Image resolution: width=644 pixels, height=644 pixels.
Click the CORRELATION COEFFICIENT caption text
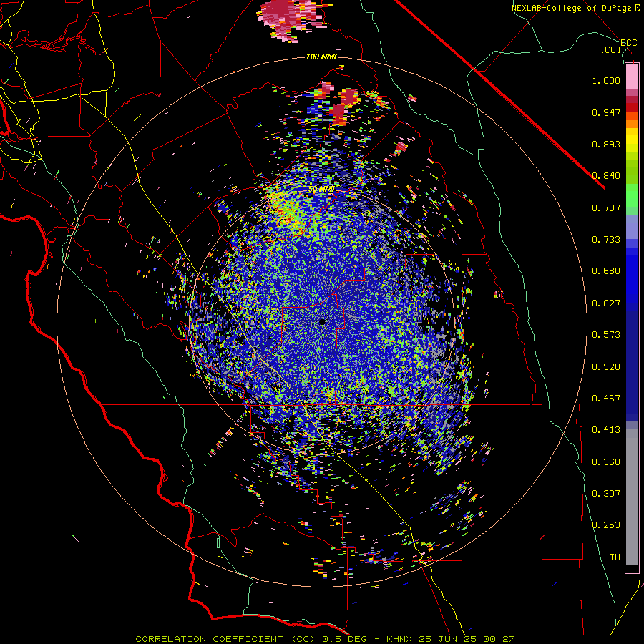[209, 639]
